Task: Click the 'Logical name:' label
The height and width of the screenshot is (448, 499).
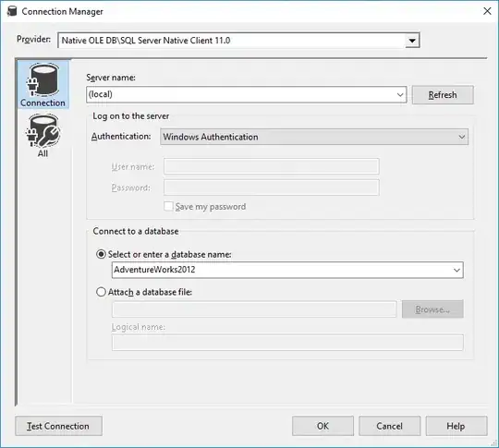Action: [138, 327]
